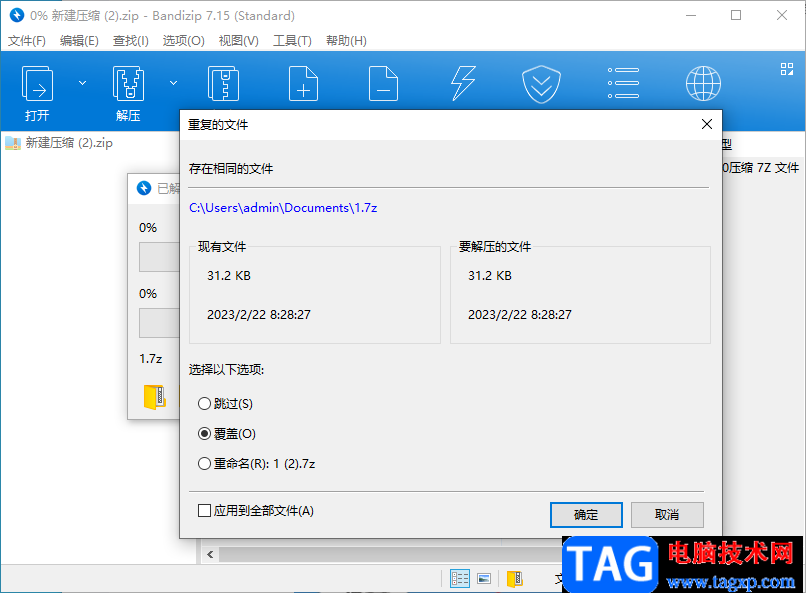Screen dimensions: 806x593
Task: Minimize the Bandizip main window
Action: click(691, 15)
